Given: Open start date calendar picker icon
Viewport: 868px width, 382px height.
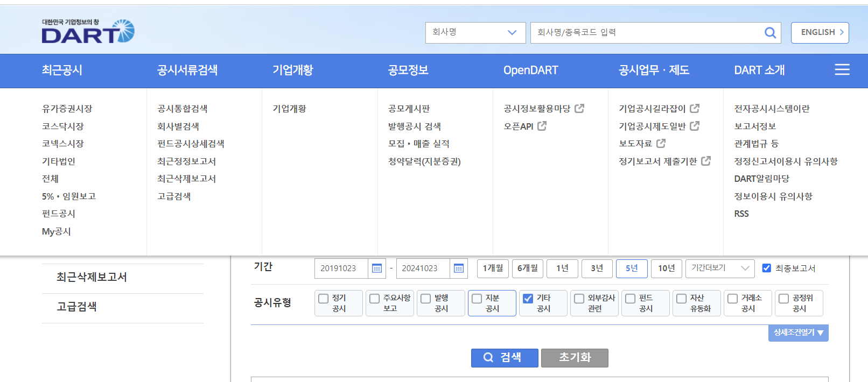Looking at the screenshot, I should [x=377, y=268].
